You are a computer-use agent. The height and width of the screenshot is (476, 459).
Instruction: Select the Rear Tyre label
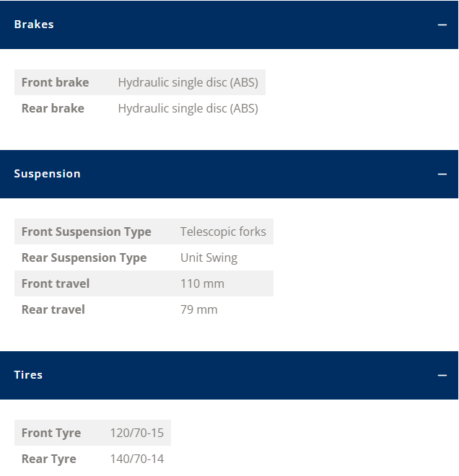[x=48, y=459]
